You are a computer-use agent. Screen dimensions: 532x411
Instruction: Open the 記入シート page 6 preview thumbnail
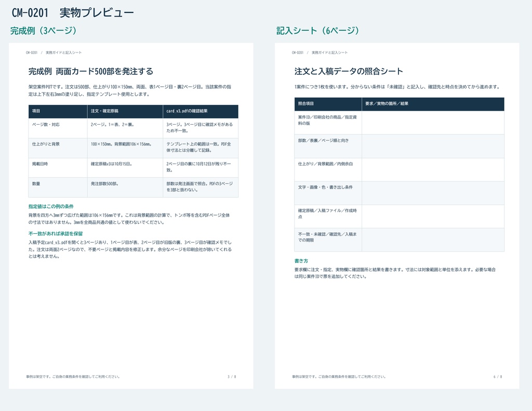(397, 216)
